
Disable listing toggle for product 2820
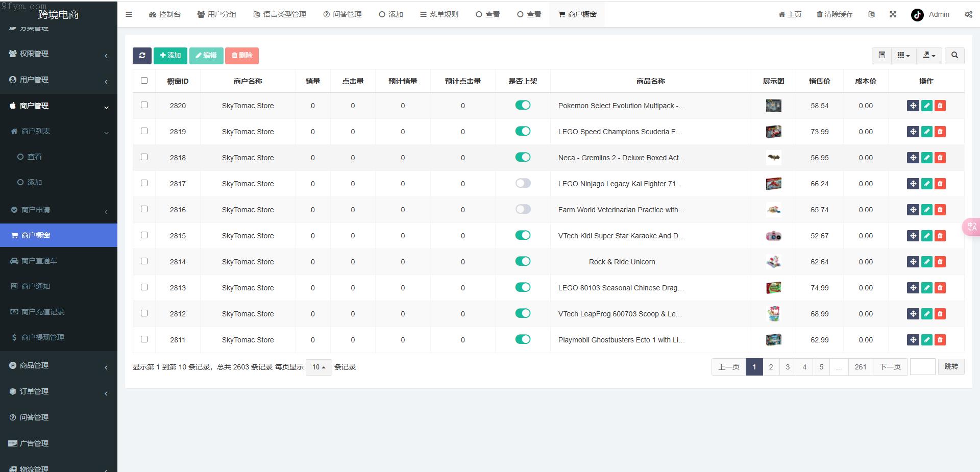(x=523, y=105)
